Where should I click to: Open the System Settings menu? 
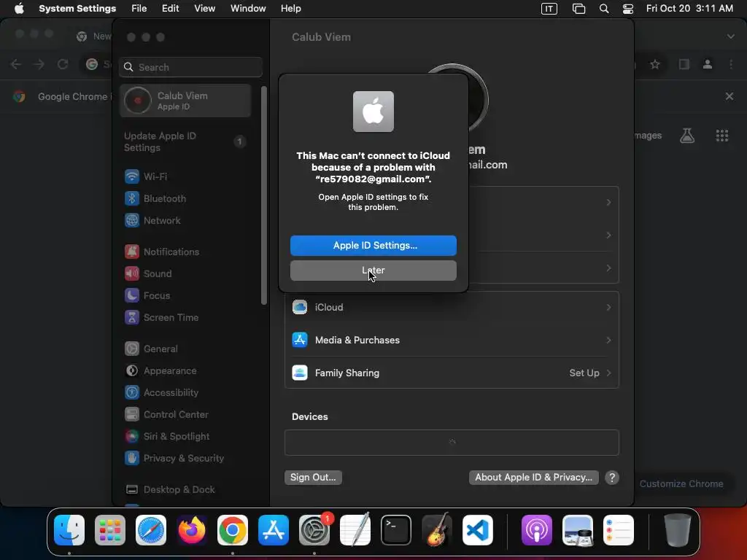click(x=77, y=9)
